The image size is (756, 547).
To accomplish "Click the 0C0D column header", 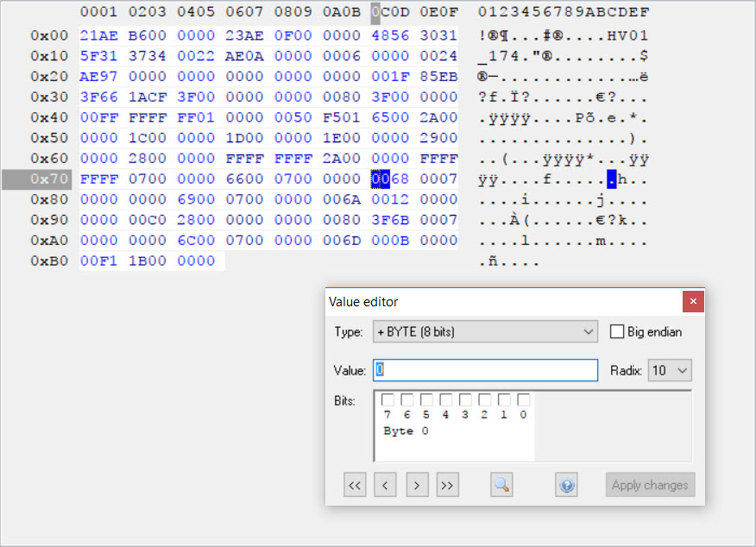I will [x=389, y=13].
